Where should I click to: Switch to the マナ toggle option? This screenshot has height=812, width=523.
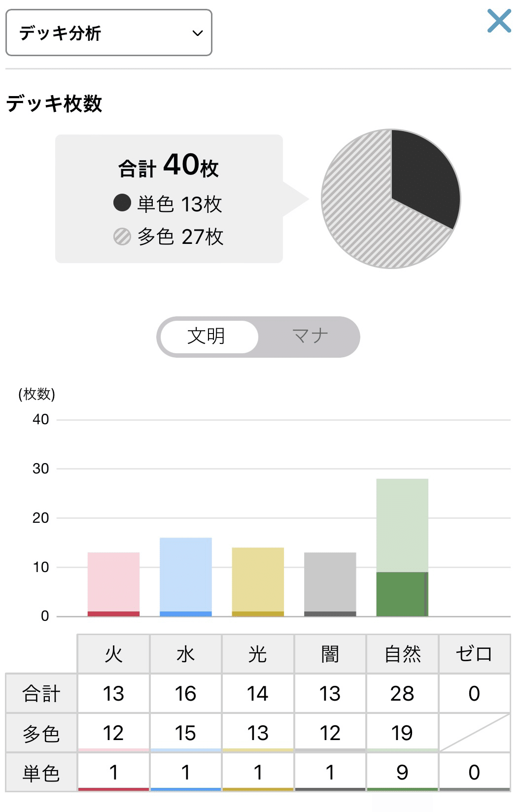point(310,337)
